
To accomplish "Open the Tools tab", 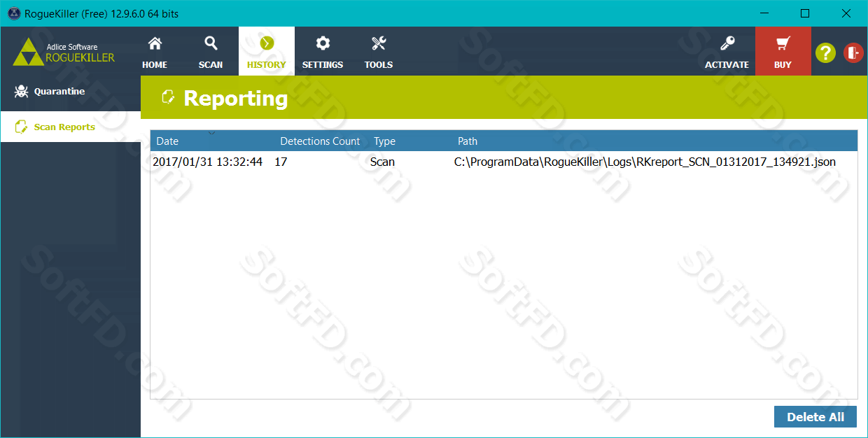I will coord(379,51).
